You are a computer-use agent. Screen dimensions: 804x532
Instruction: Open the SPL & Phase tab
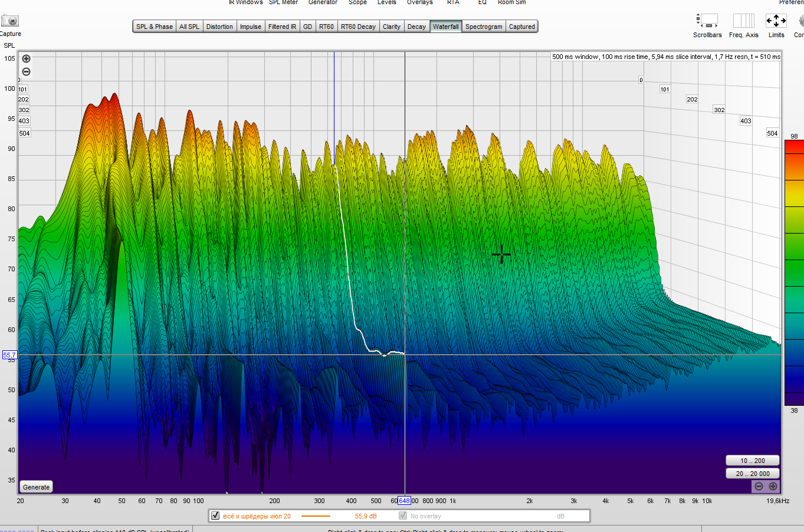[x=154, y=27]
